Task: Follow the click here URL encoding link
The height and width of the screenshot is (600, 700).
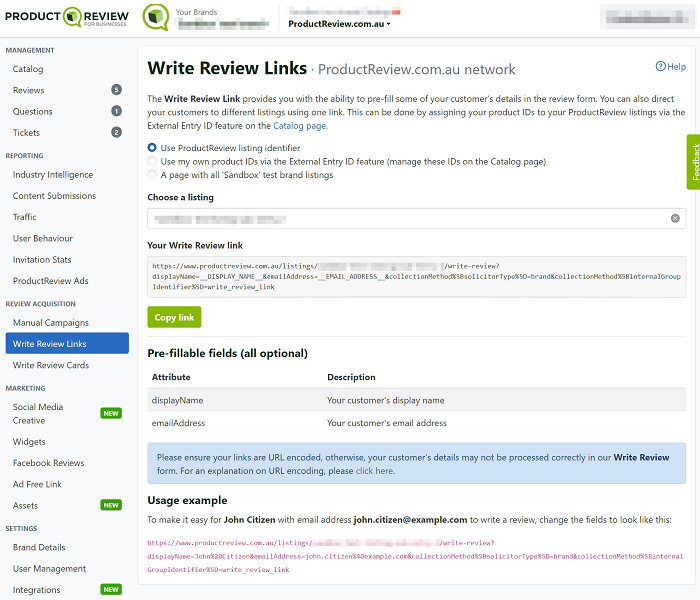Action: click(375, 471)
